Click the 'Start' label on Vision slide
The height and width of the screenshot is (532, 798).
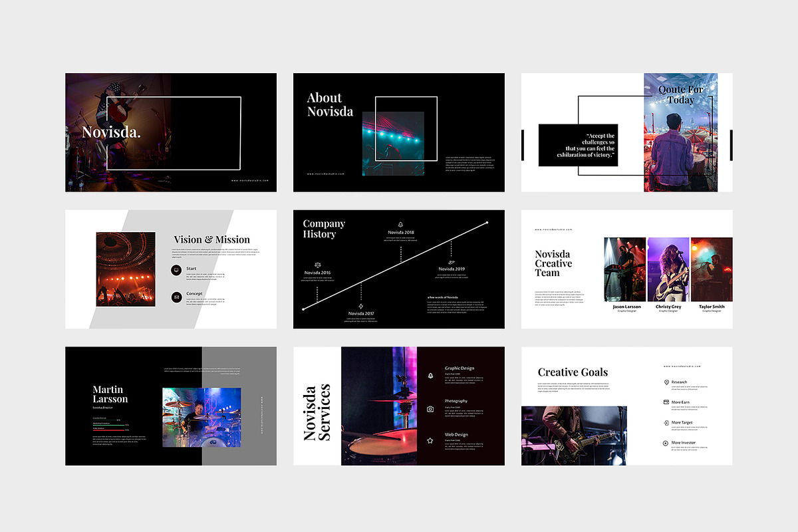191,269
